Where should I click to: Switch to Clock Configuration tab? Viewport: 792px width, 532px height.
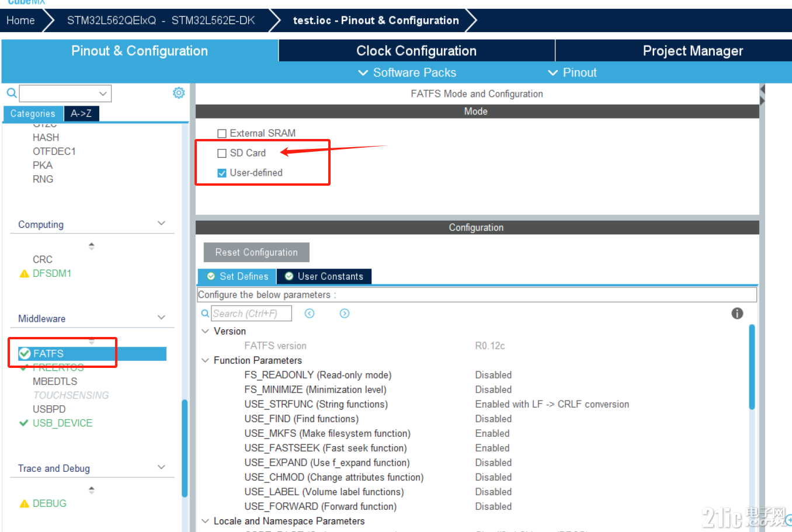(416, 51)
